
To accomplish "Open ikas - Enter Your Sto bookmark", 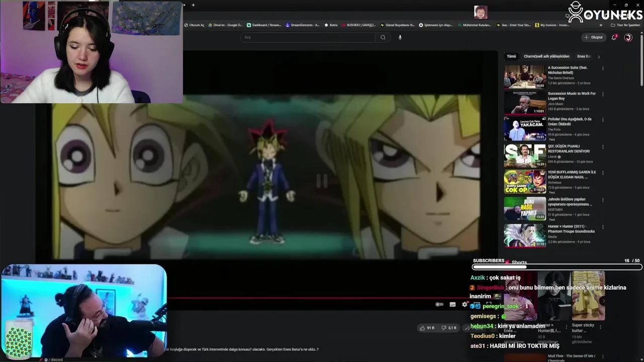I will pos(513,25).
